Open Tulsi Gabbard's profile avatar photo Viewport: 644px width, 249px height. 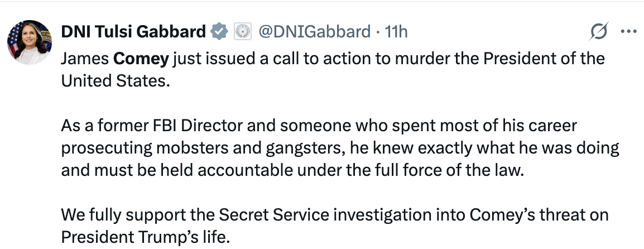click(x=30, y=42)
